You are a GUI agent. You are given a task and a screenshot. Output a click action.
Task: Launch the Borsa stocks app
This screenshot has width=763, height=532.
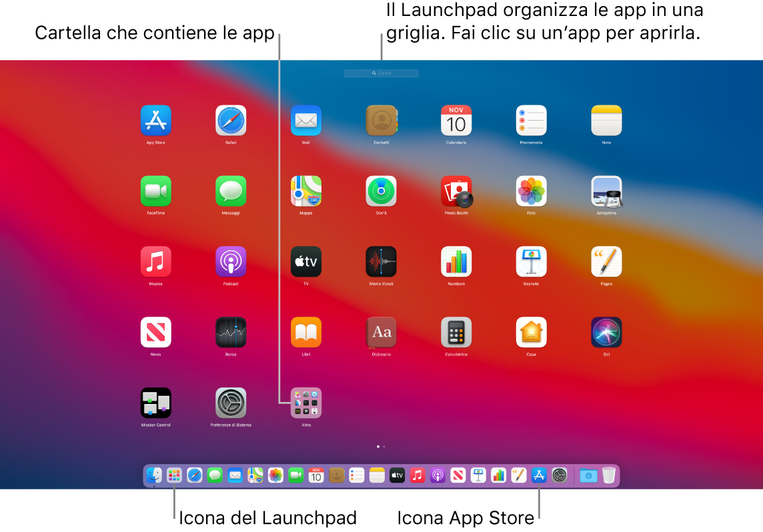(x=231, y=332)
